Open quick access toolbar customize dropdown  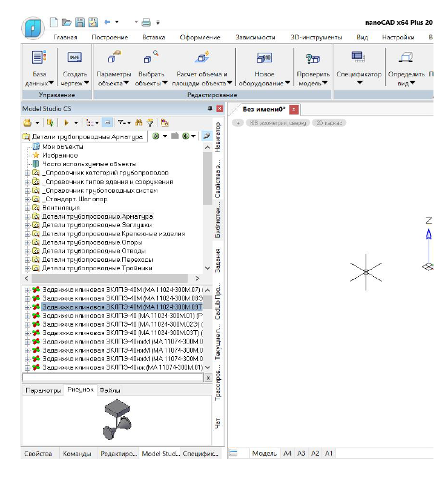click(x=158, y=22)
